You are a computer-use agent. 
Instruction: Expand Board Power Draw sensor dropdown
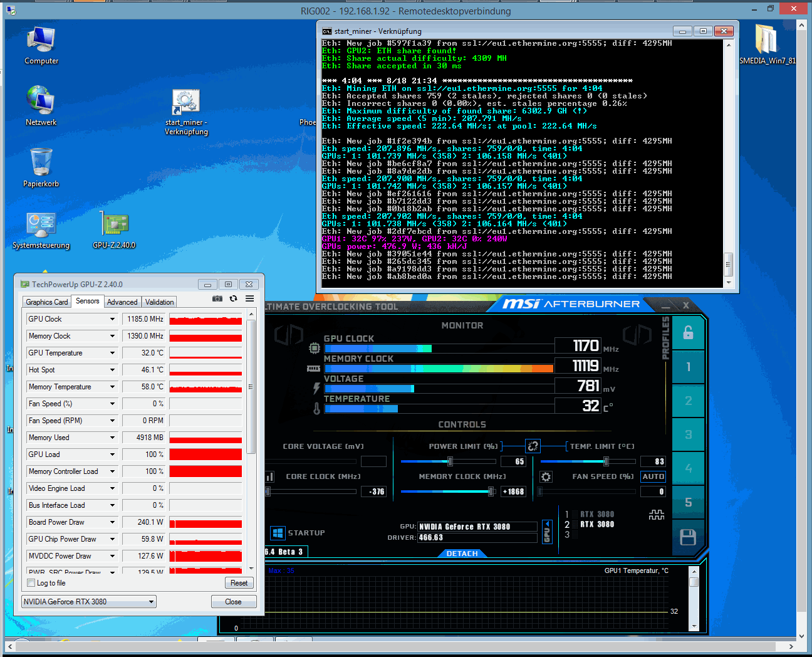(x=113, y=522)
